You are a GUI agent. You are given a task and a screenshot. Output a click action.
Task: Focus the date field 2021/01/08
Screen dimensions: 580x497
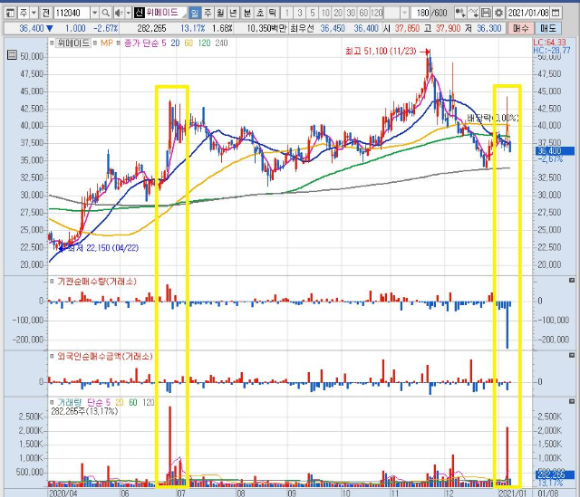(528, 13)
